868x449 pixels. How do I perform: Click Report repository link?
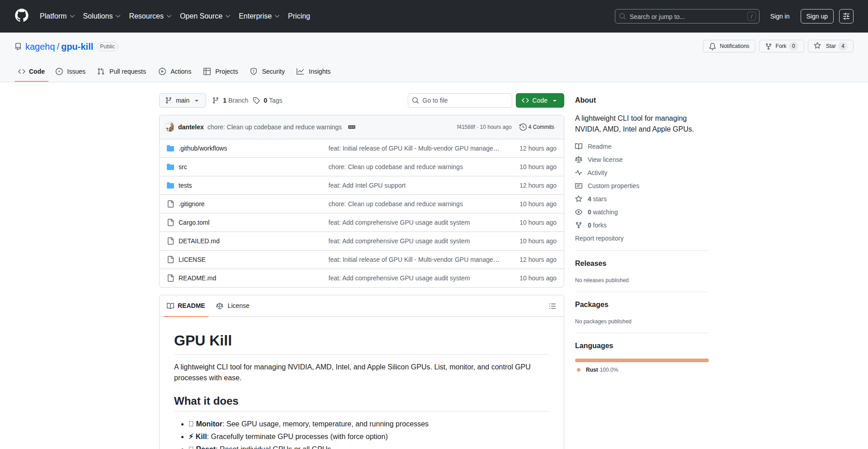tap(599, 238)
